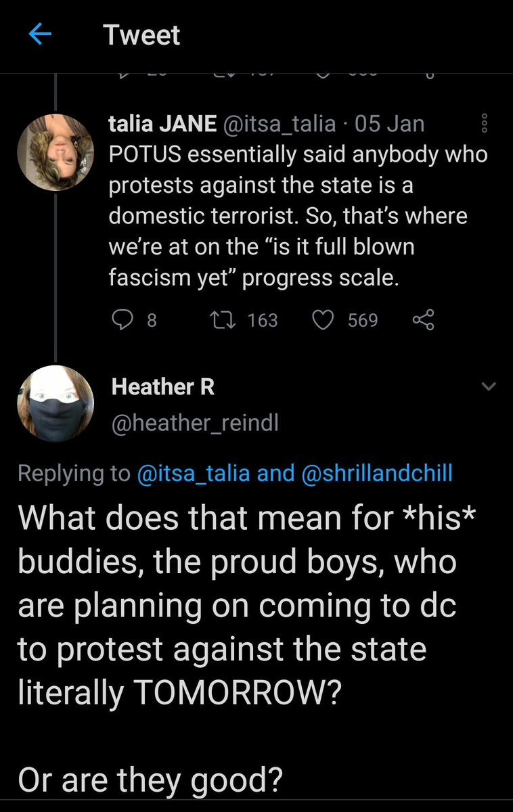513x812 pixels.
Task: Tap the Tweet header title
Action: (x=142, y=35)
